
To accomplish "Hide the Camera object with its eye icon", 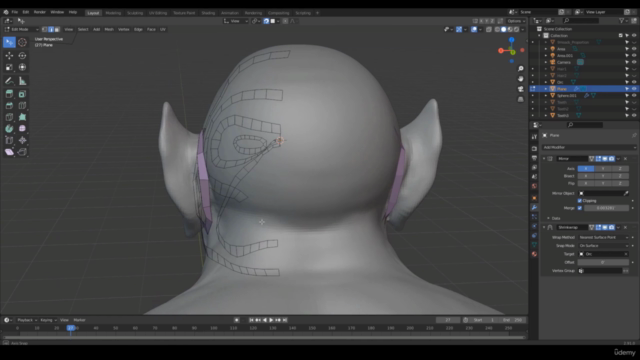I will coord(634,62).
